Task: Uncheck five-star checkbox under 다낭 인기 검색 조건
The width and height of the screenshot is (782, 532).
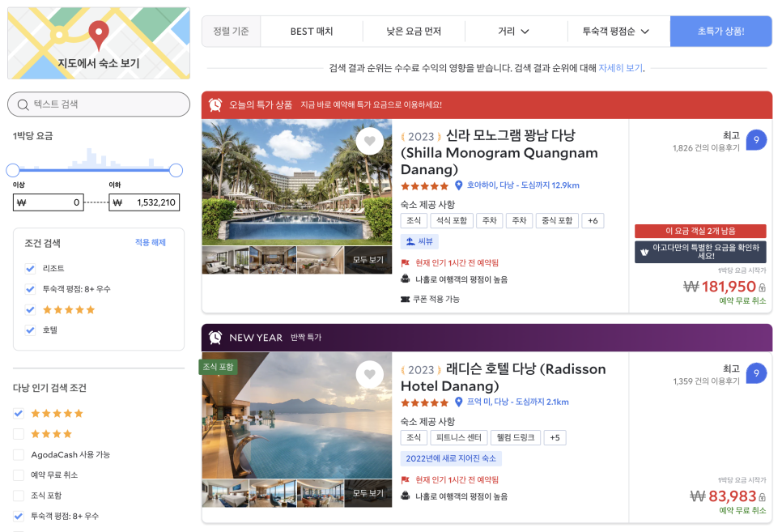Action: [x=19, y=413]
